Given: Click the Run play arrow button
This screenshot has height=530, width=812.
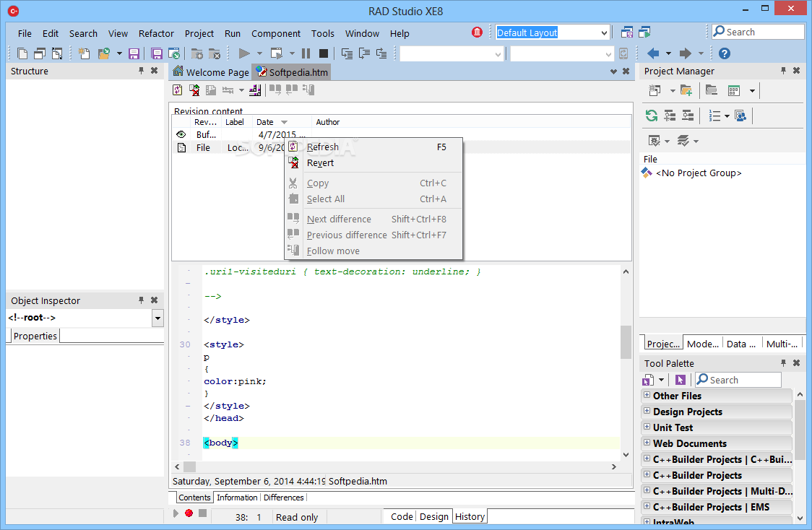Looking at the screenshot, I should pyautogui.click(x=244, y=53).
